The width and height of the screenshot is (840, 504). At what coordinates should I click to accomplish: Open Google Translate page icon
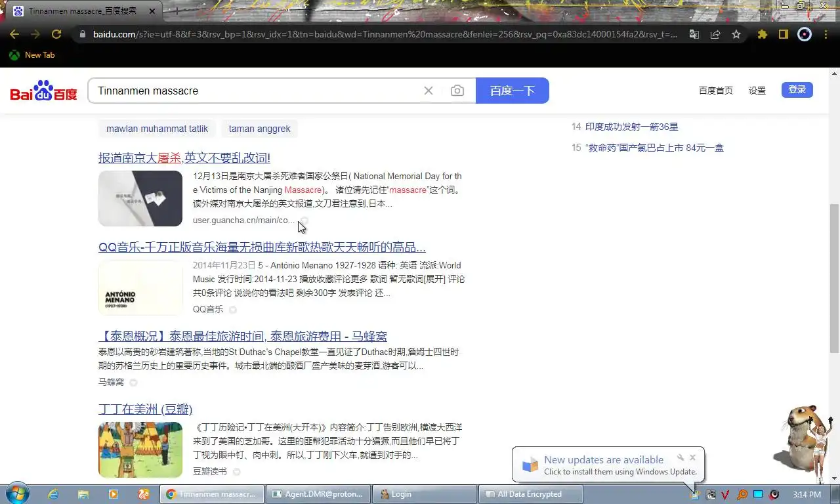694,34
